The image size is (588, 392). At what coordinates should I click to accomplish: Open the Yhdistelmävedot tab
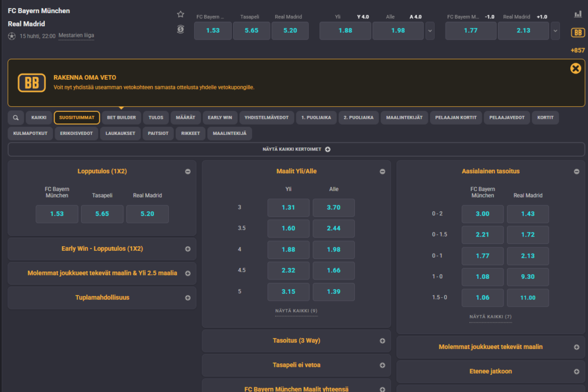[x=266, y=118]
